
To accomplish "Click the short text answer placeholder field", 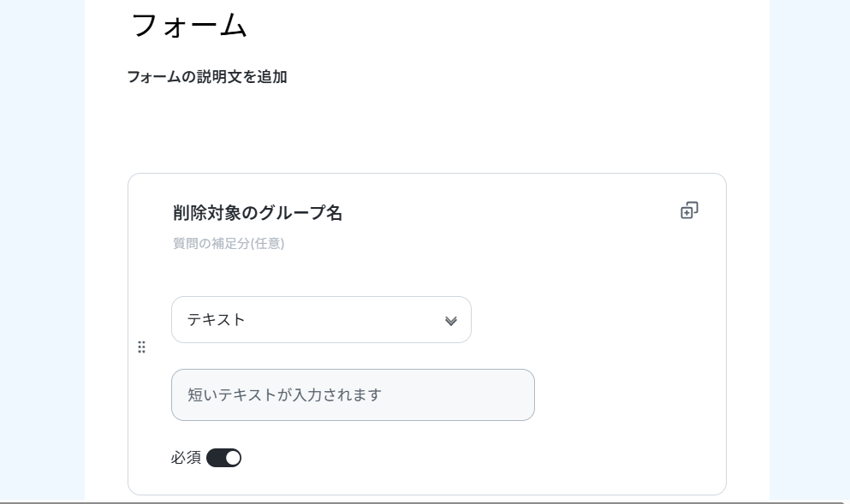I will click(353, 394).
